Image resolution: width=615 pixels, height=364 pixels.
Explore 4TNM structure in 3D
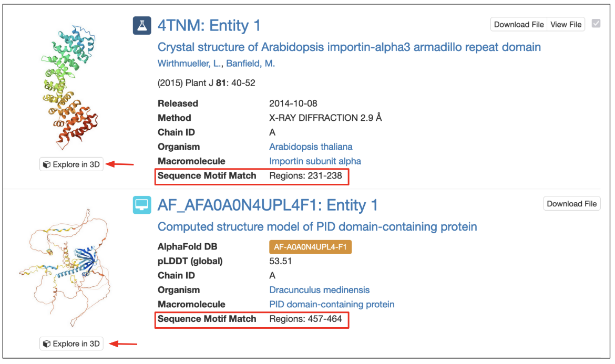click(71, 164)
